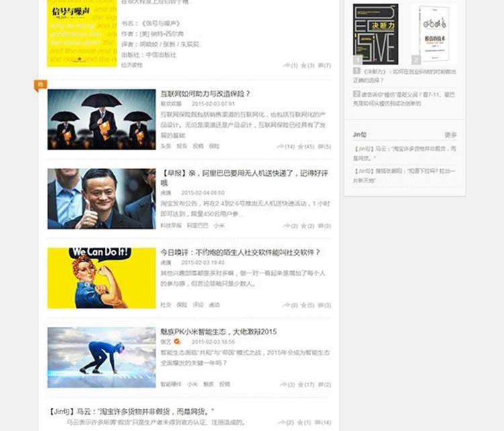Image resolution: width=504 pixels, height=431 pixels.
Task: Click the date 2015-02-04 06:50
Action: point(203,193)
